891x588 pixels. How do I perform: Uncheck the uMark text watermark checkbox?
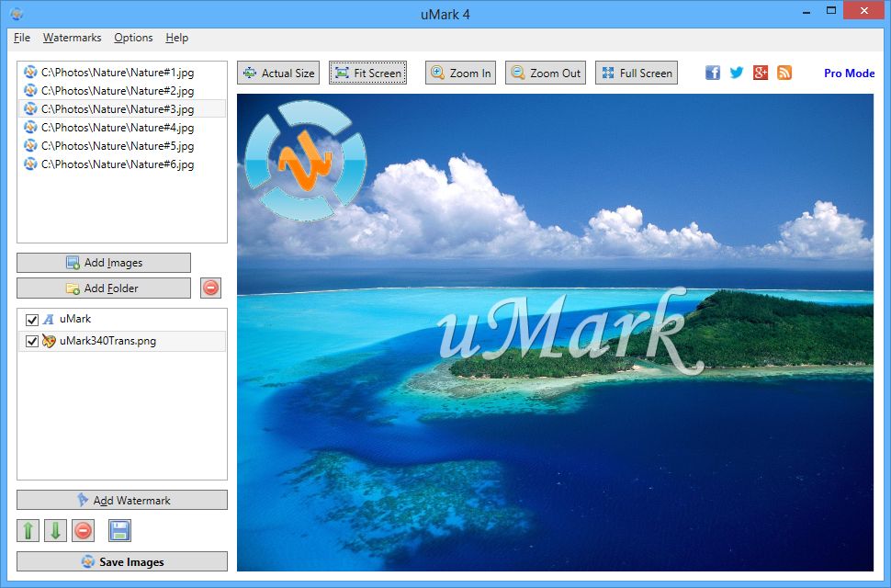(x=32, y=320)
